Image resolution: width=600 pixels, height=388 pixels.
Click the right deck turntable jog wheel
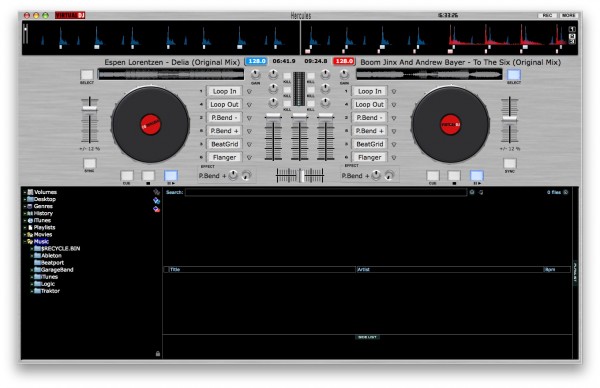[450, 124]
